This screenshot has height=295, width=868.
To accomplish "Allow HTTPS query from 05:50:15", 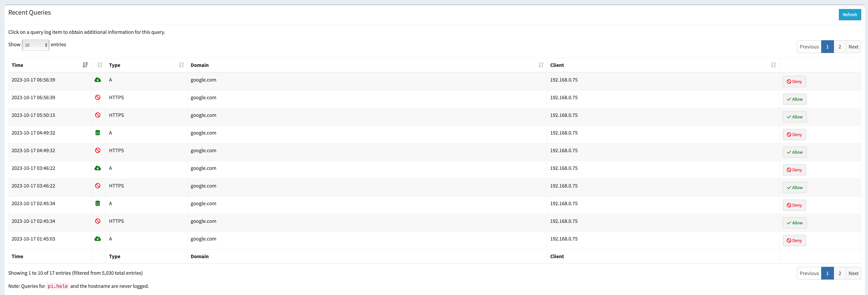I will 794,117.
